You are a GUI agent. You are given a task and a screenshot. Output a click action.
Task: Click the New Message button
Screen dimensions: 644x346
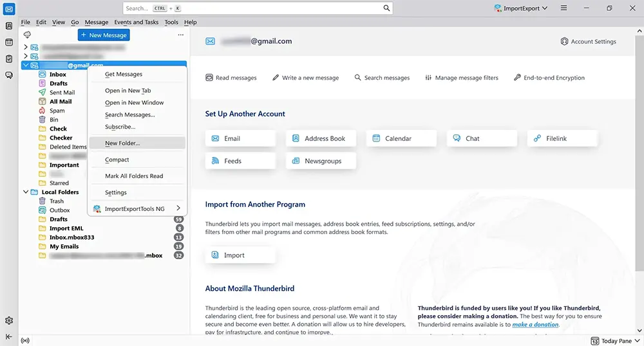104,35
